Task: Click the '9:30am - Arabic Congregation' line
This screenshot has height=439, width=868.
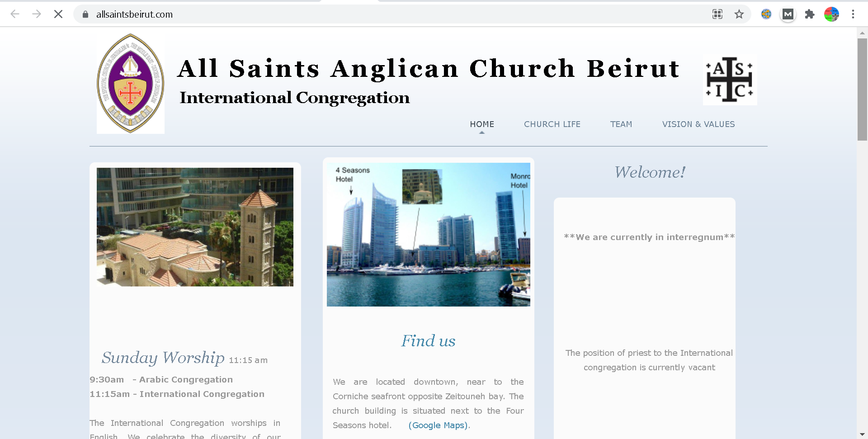Action: point(161,380)
